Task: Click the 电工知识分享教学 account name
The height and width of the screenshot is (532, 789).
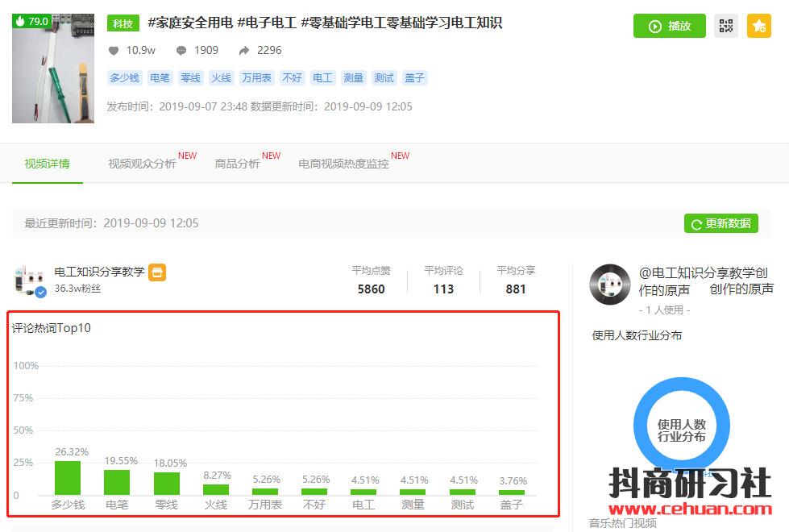Action: coord(99,272)
